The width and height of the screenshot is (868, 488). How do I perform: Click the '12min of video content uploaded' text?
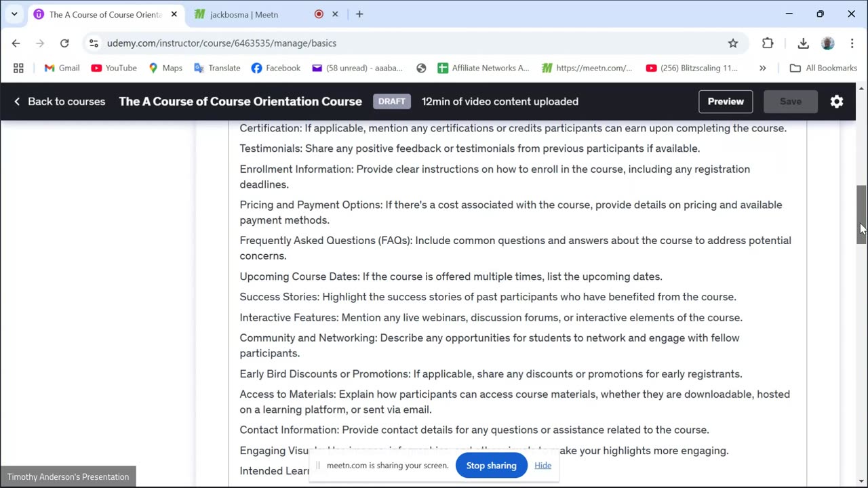(x=500, y=102)
